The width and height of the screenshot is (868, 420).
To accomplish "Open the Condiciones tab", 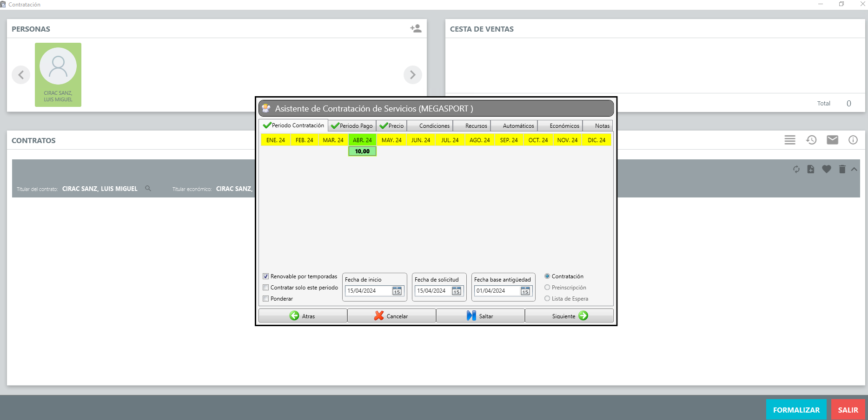I will tap(430, 126).
